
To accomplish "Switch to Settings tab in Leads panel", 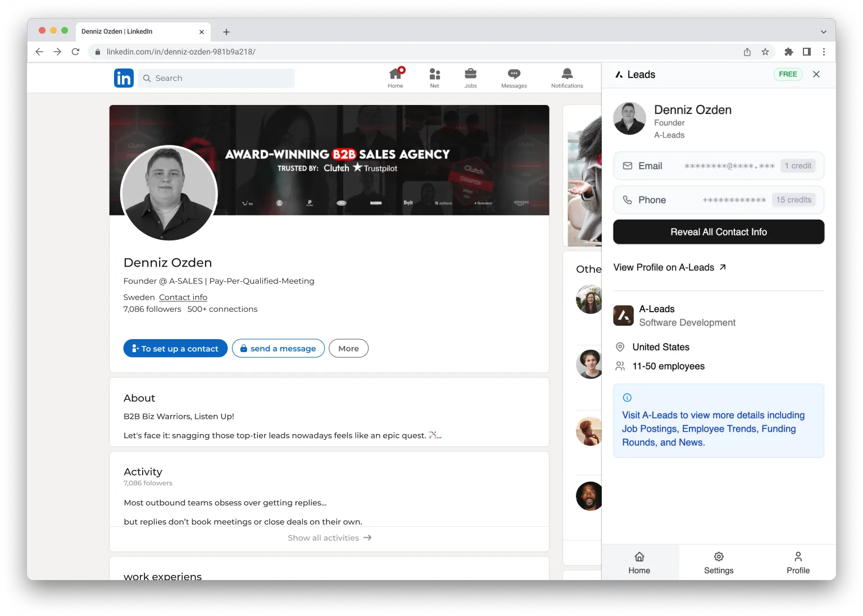I will coord(718,562).
